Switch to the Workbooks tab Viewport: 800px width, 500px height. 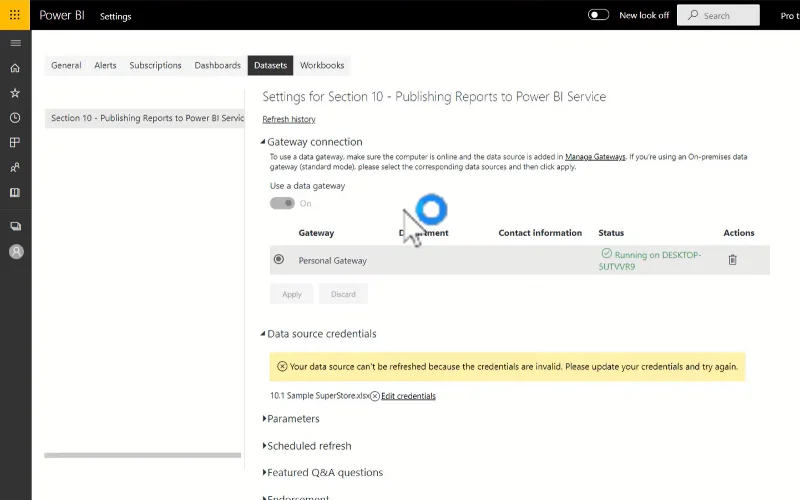[x=322, y=65]
